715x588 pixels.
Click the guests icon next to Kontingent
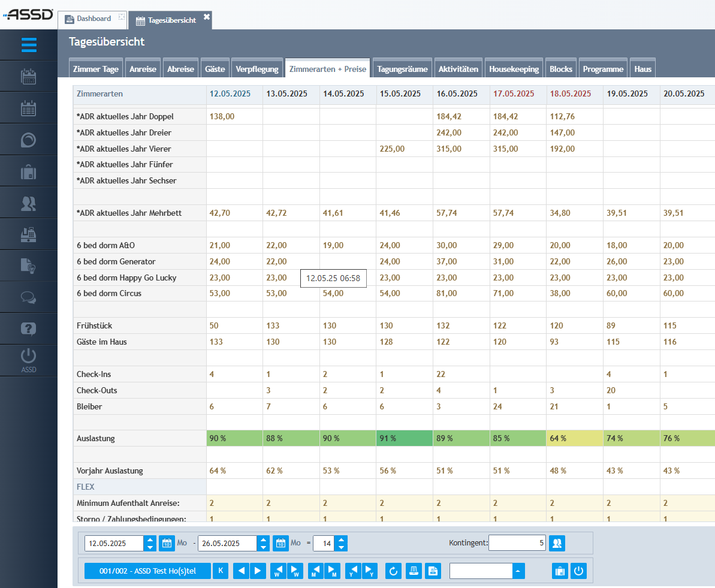tap(557, 544)
